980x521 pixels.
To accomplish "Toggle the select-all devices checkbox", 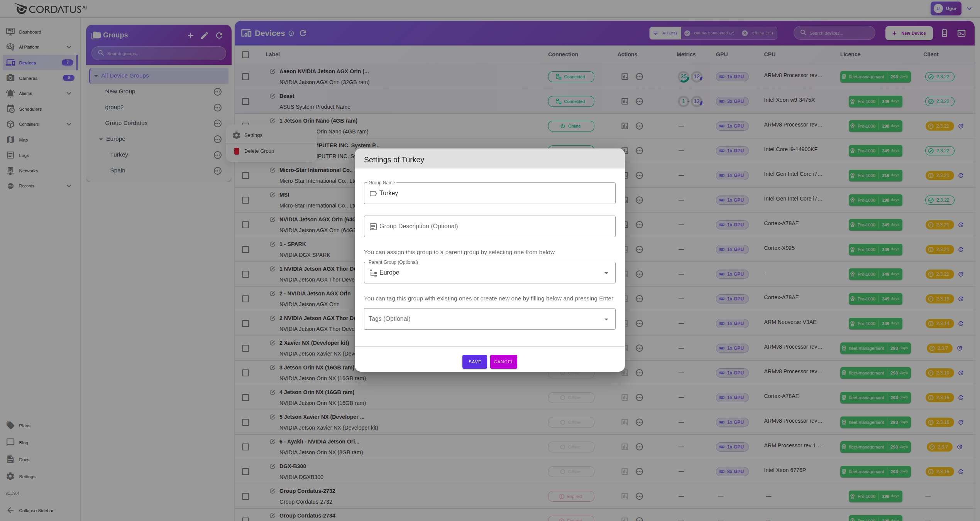I will click(245, 55).
